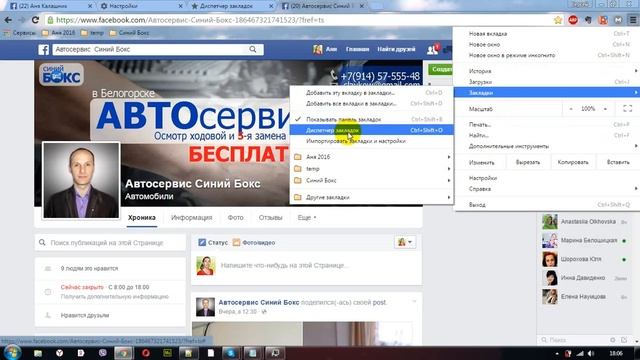This screenshot has width=640, height=360.
Task: Reload the page with the refresh icon
Action: point(36,20)
